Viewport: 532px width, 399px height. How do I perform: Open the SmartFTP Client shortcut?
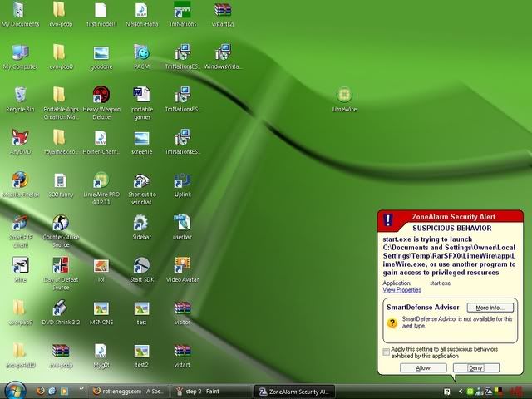pyautogui.click(x=20, y=231)
